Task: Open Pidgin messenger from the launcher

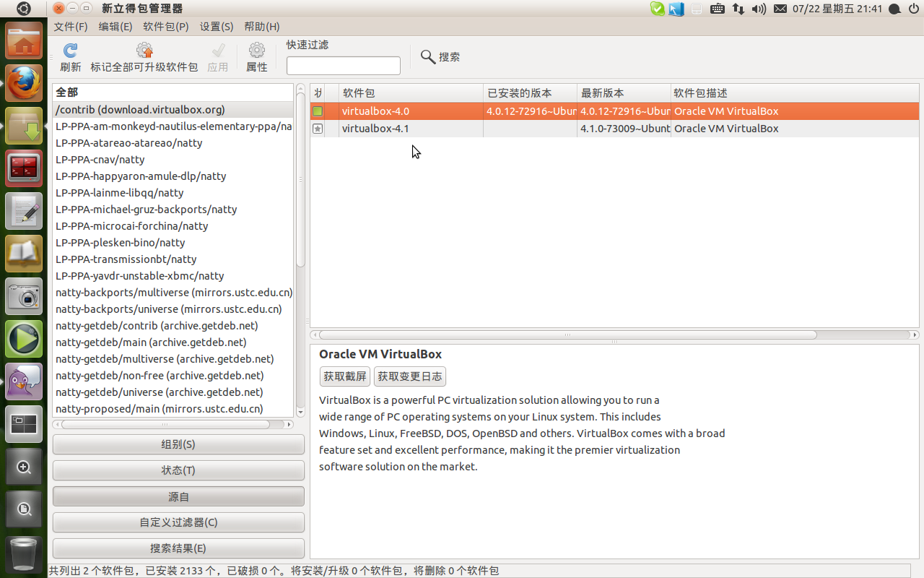Action: 24,381
